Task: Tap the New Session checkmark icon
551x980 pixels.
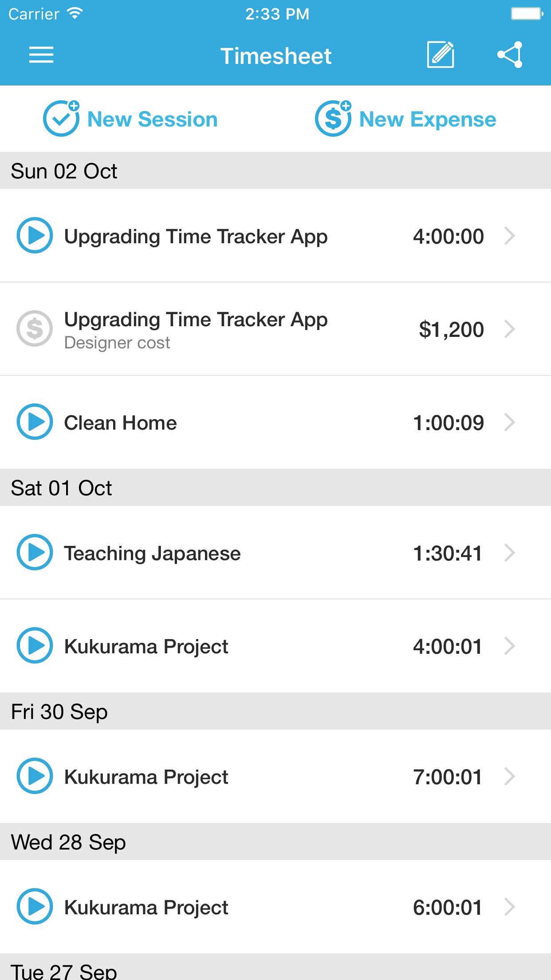Action: click(x=61, y=119)
